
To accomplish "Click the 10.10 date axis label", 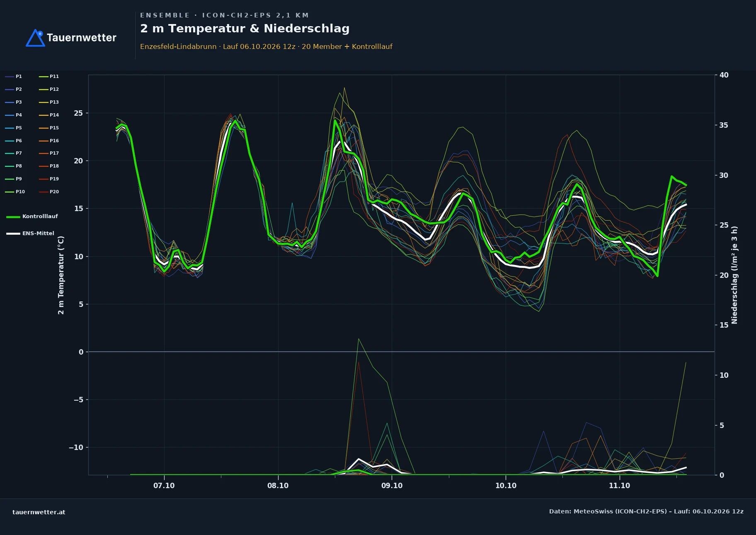I will click(x=506, y=486).
